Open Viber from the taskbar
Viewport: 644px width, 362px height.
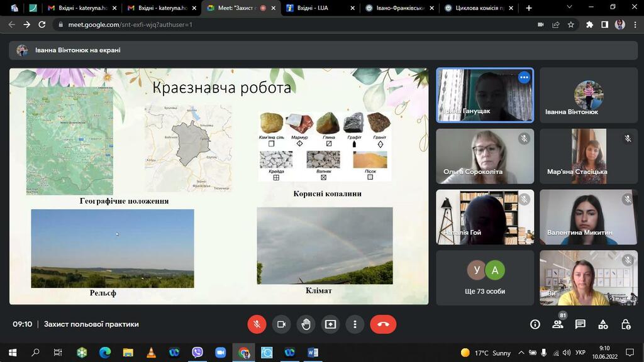click(197, 352)
